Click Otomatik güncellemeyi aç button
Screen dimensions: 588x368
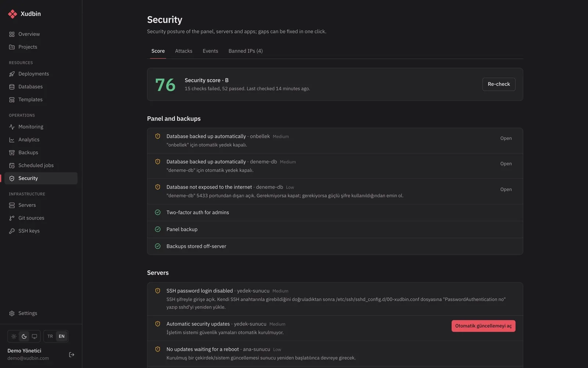pos(483,326)
